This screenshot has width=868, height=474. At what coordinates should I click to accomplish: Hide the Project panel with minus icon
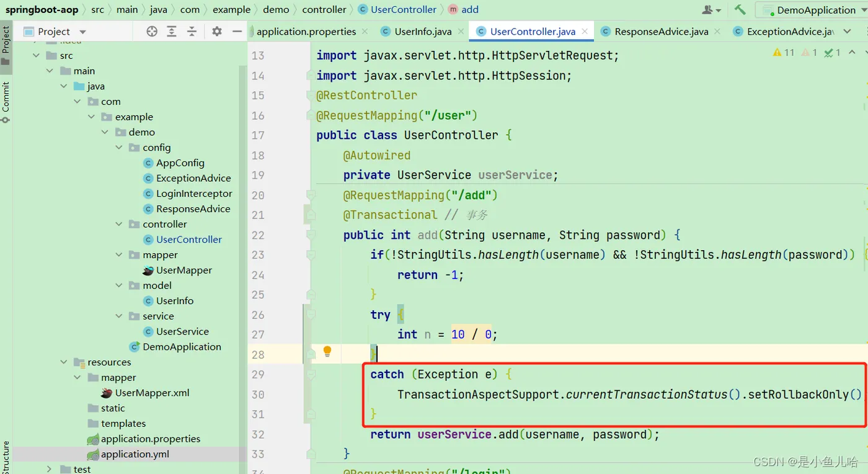tap(237, 32)
